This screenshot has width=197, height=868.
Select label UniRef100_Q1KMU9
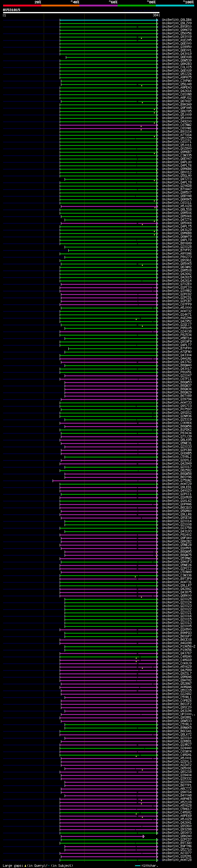pos(177,497)
